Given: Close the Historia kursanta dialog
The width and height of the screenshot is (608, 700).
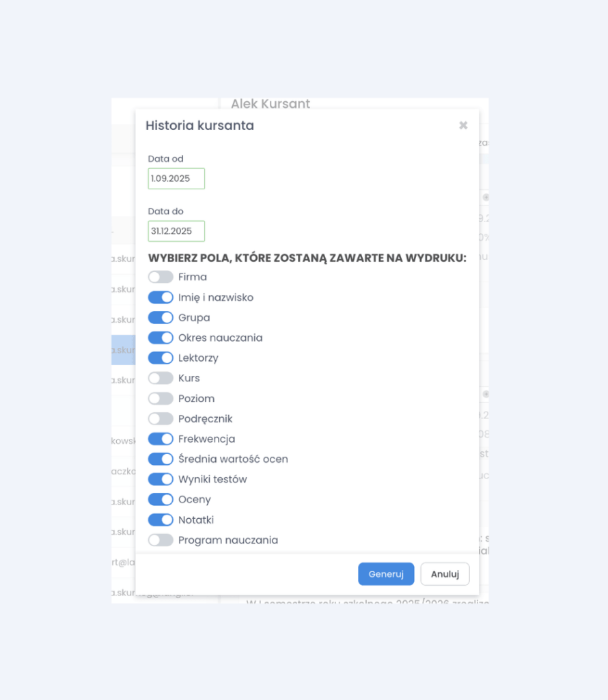Looking at the screenshot, I should click(x=463, y=125).
